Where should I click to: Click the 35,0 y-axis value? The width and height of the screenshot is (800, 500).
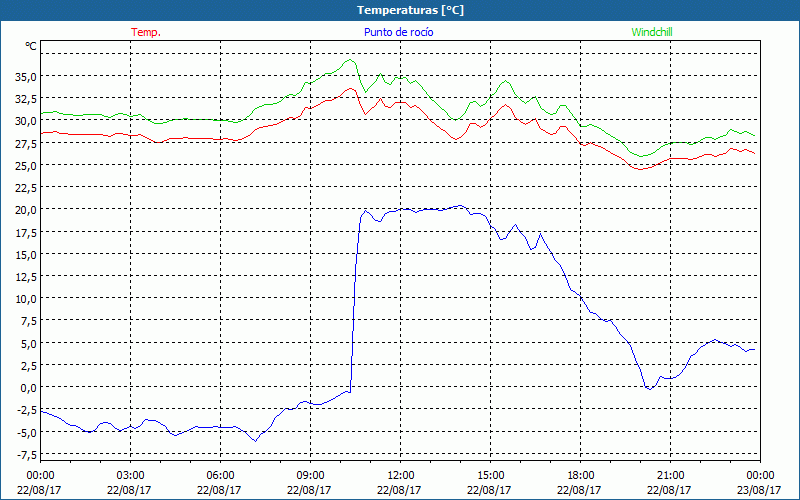click(27, 77)
